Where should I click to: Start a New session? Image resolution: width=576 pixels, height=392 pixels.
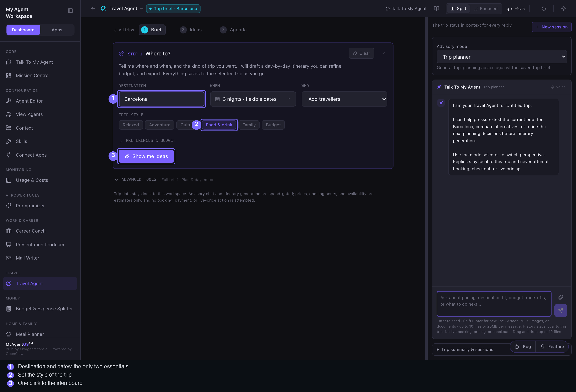(552, 27)
